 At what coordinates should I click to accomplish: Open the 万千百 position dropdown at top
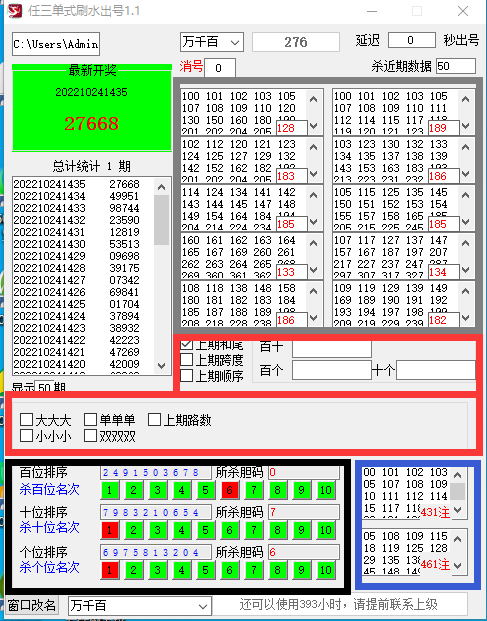coord(212,42)
